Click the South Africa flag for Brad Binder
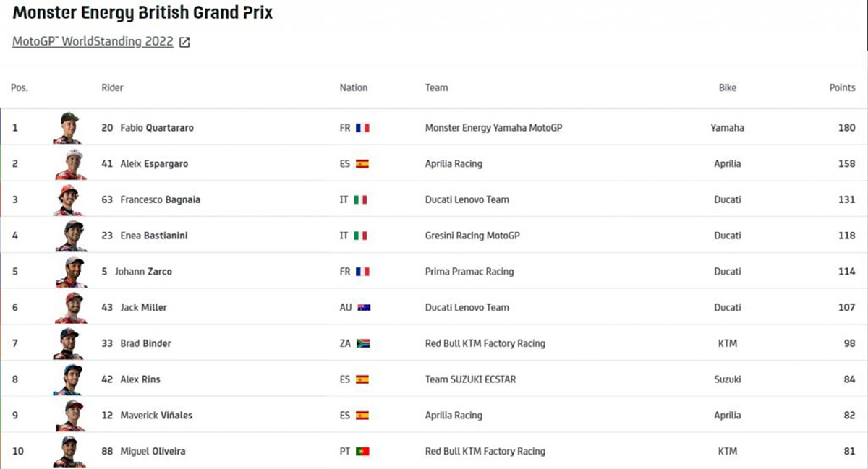 (364, 344)
